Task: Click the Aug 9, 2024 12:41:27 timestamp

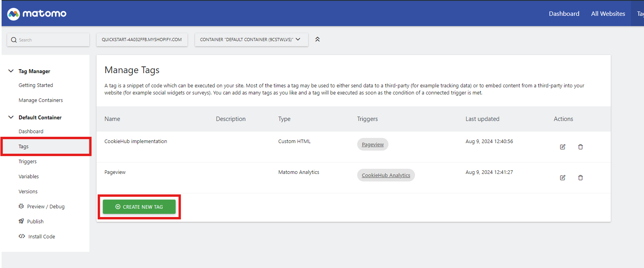Action: tap(489, 172)
